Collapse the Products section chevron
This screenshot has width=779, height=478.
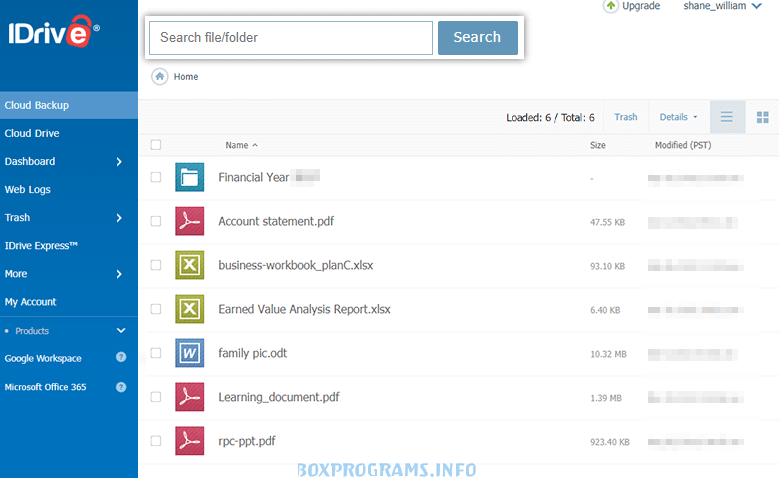click(x=121, y=330)
